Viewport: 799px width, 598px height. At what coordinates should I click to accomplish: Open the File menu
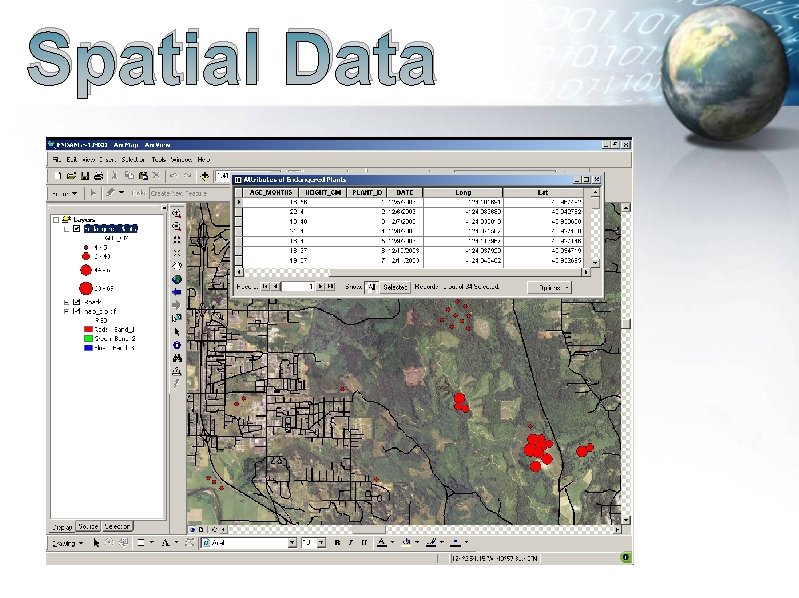click(x=57, y=159)
